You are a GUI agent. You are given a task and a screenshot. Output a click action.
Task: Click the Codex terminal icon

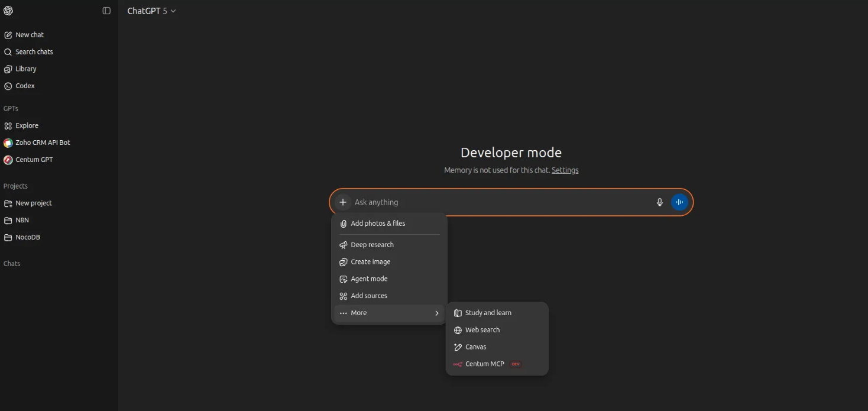(8, 86)
